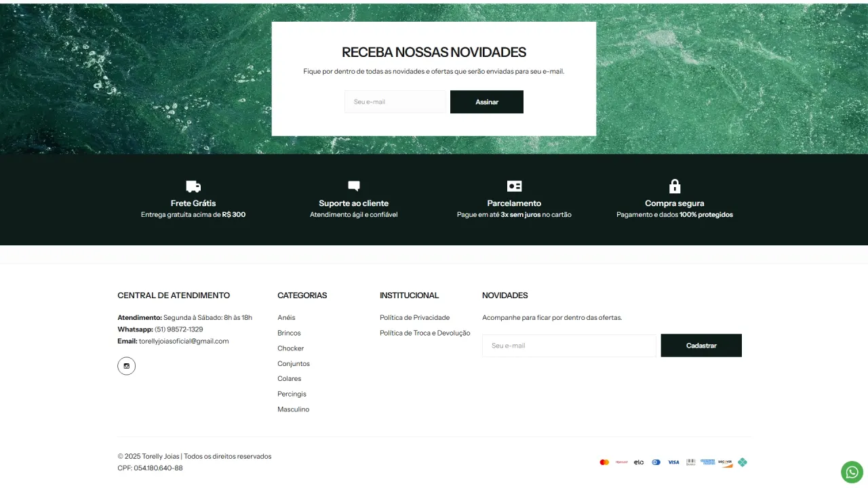Click the Hipercard payment icon
The height and width of the screenshot is (488, 868).
click(x=621, y=462)
